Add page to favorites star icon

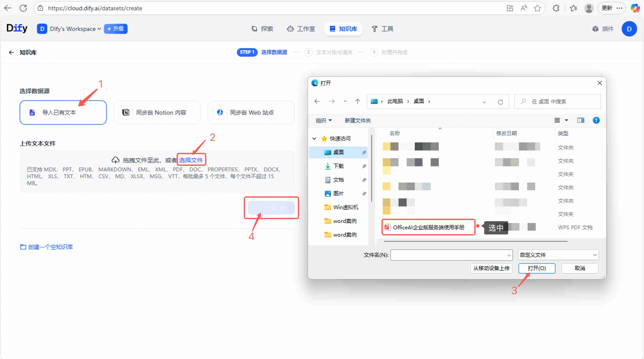tap(537, 8)
